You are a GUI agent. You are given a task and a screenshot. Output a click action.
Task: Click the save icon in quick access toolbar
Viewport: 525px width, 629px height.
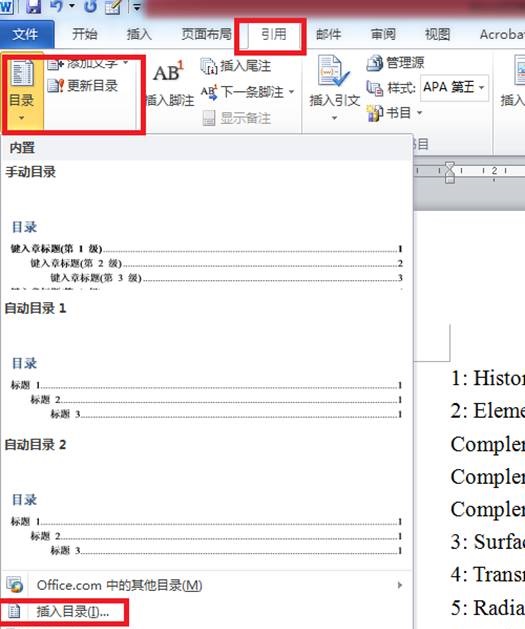tap(33, 6)
